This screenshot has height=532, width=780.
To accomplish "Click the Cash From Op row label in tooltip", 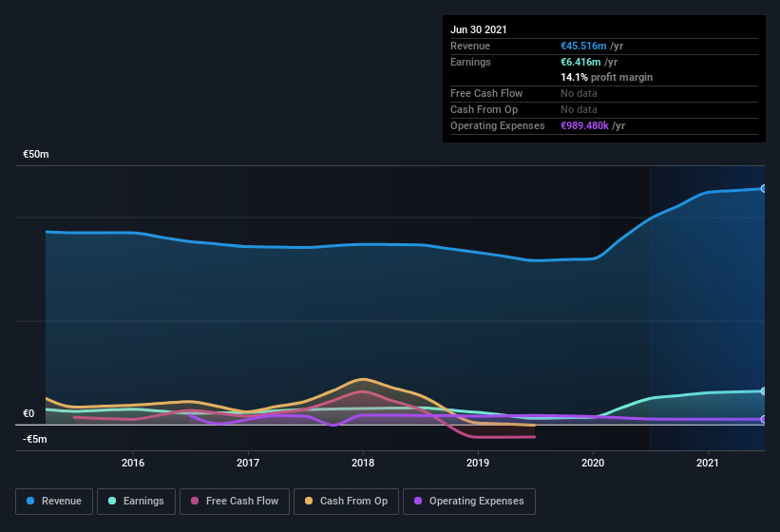I will point(484,109).
